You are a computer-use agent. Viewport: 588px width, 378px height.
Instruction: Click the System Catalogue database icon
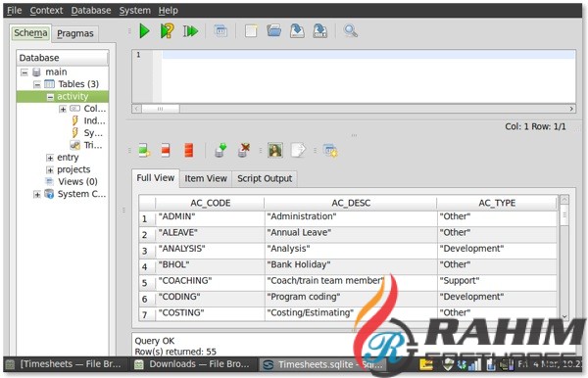[49, 194]
